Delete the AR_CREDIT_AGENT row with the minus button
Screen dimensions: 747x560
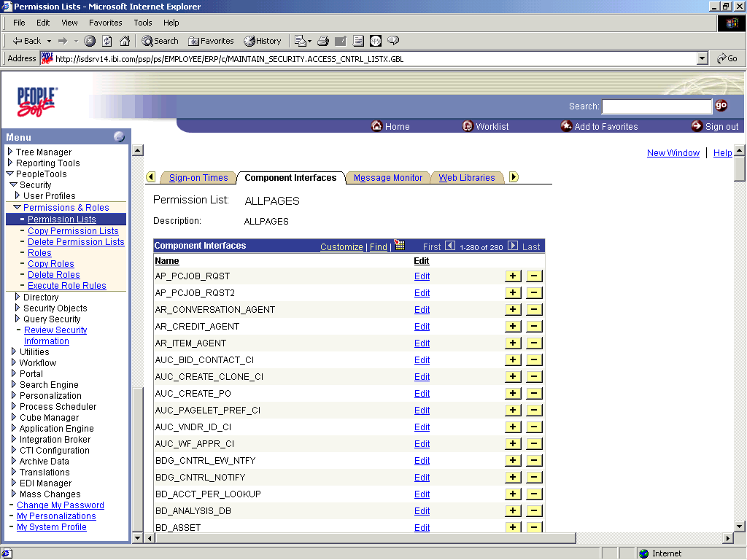click(x=535, y=326)
